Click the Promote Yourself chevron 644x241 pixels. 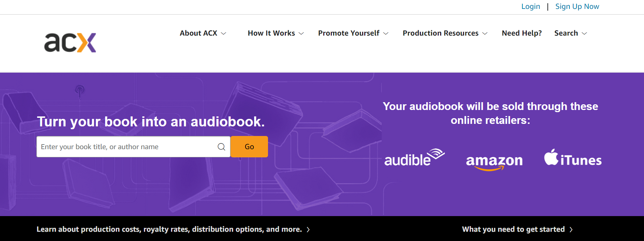coord(386,33)
